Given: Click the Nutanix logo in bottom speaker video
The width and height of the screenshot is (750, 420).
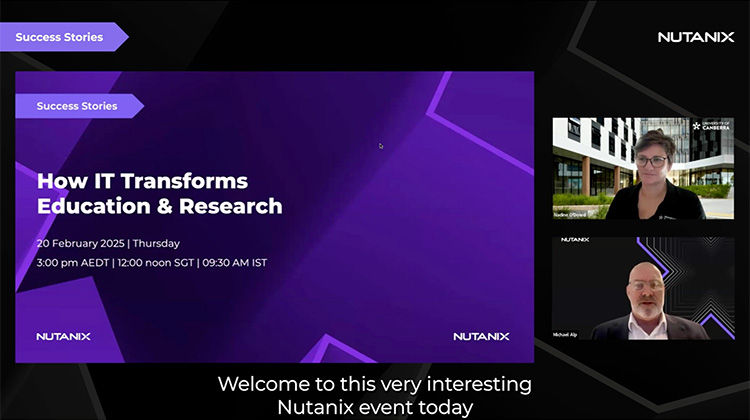Looking at the screenshot, I should coord(575,240).
